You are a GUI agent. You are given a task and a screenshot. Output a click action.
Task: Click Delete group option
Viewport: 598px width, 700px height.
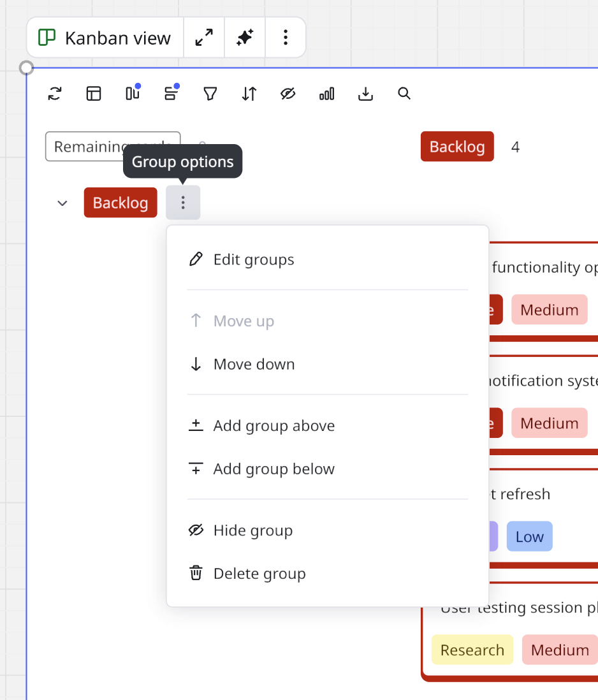[x=259, y=574]
